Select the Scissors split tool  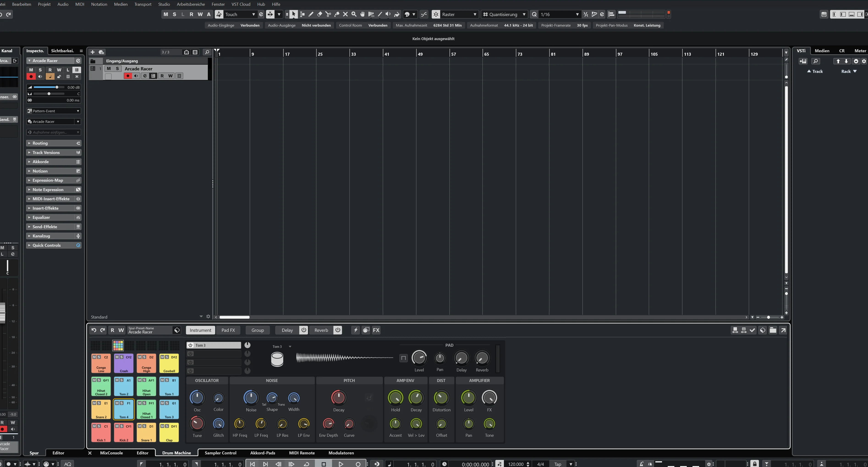328,14
